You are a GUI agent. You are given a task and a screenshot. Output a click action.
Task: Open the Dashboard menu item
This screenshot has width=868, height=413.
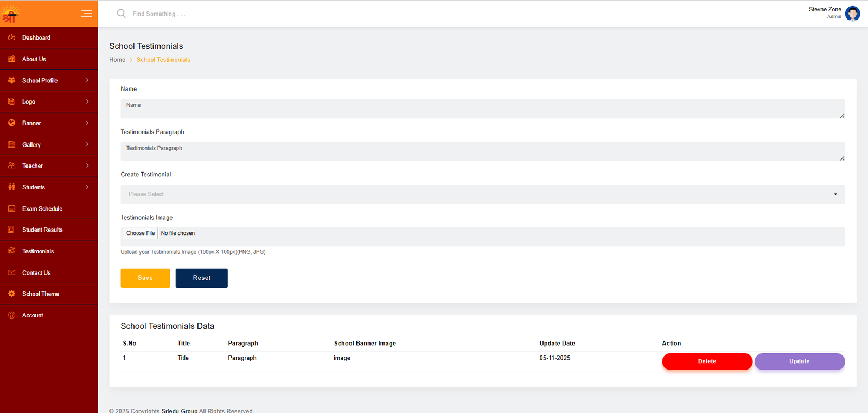coord(49,37)
